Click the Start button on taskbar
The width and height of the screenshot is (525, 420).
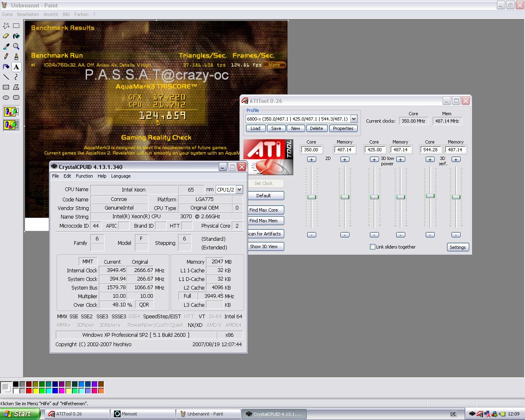click(x=20, y=414)
